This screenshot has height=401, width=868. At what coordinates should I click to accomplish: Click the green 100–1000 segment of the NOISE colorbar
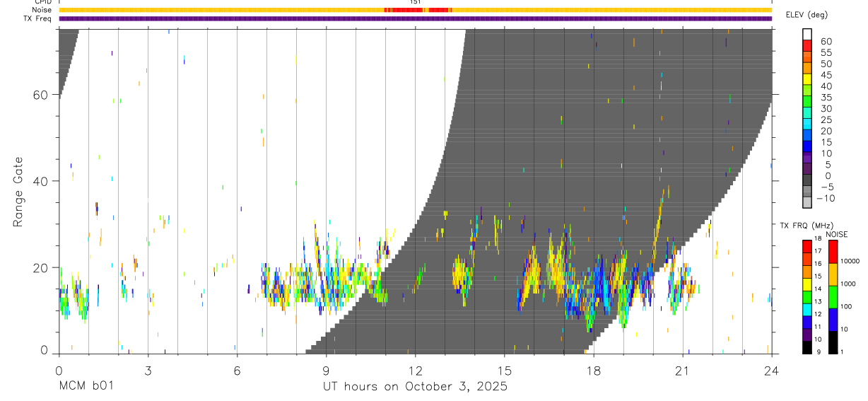tap(833, 296)
